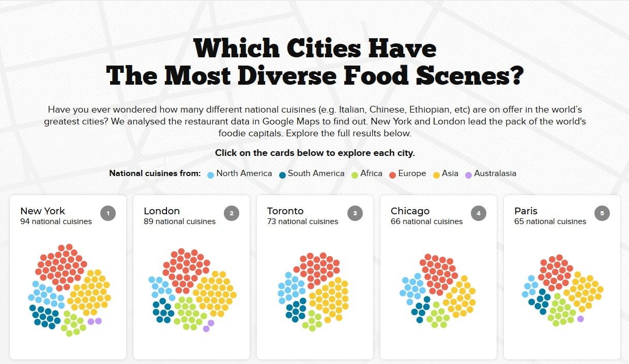This screenshot has width=629, height=364.
Task: Click the rank 4 badge on Chicago card
Action: pos(479,213)
